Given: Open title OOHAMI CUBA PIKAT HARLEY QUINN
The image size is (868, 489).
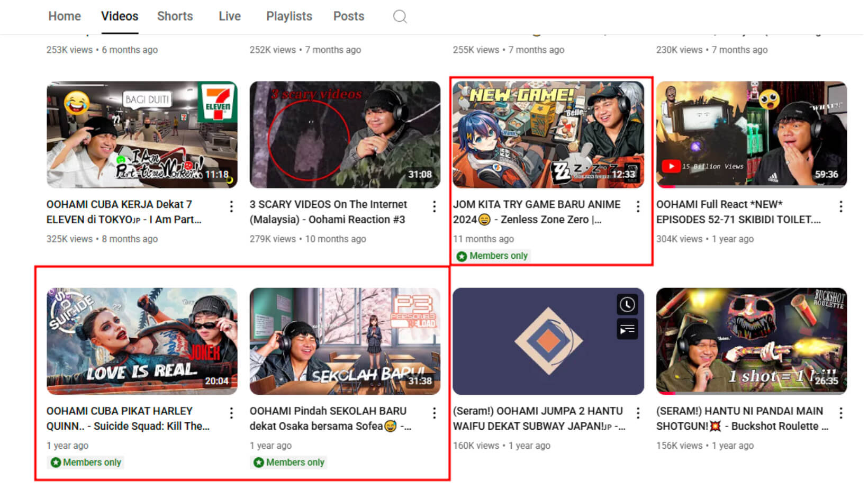Looking at the screenshot, I should [x=128, y=419].
